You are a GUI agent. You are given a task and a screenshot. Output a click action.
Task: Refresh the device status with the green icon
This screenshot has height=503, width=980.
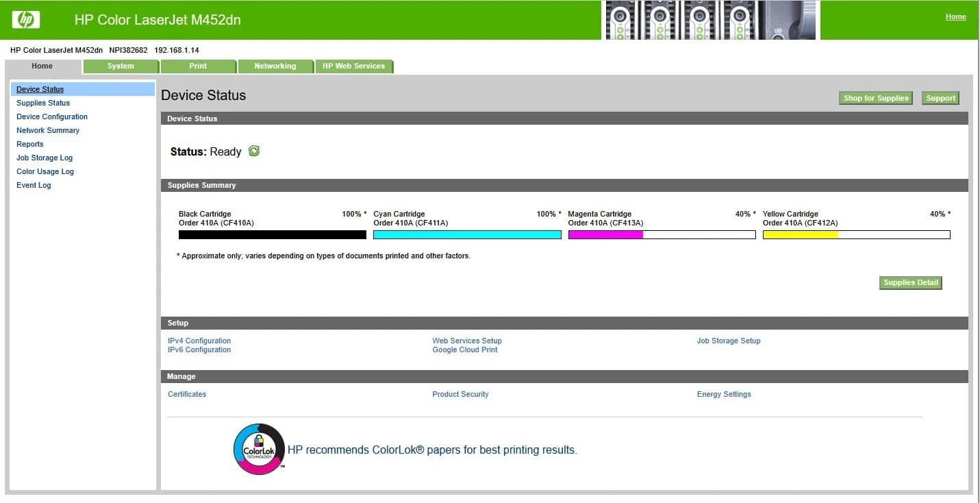tap(254, 151)
